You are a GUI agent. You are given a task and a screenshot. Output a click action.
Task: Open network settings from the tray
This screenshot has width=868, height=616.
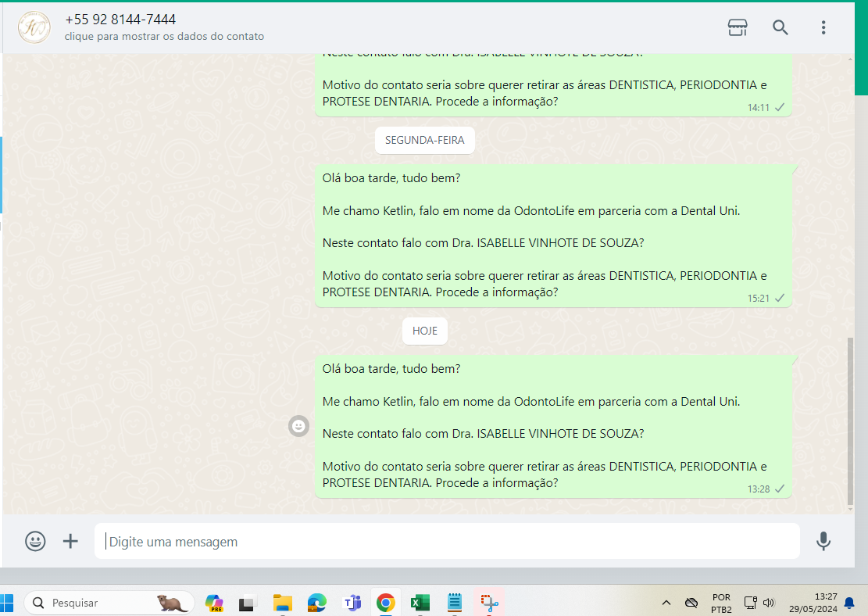[751, 603]
